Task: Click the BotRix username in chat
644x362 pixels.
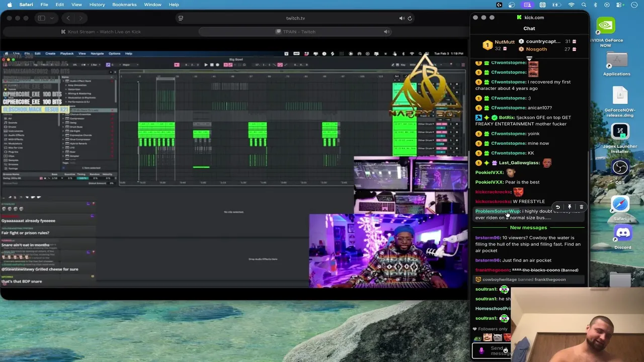Action: [507, 118]
